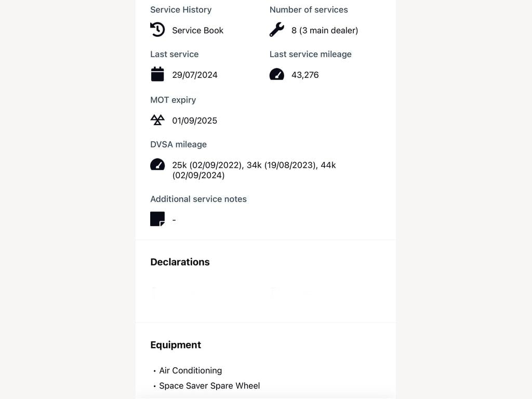This screenshot has width=532, height=399.
Task: Click the Additional service notes label
Action: click(198, 199)
